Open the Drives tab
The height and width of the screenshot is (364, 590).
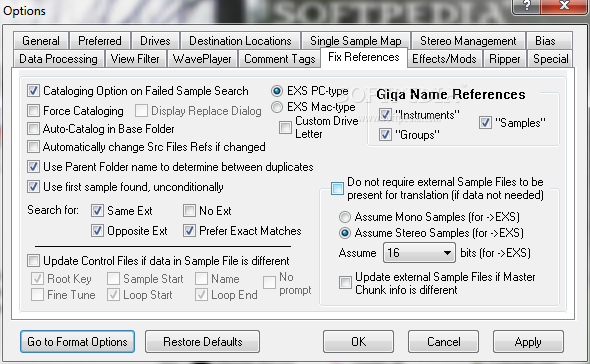[155, 41]
